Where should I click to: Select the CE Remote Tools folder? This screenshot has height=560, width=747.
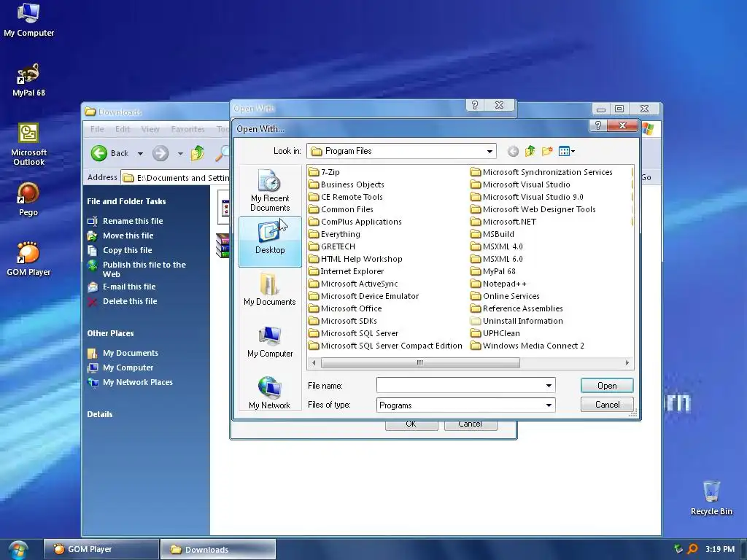[x=345, y=197]
